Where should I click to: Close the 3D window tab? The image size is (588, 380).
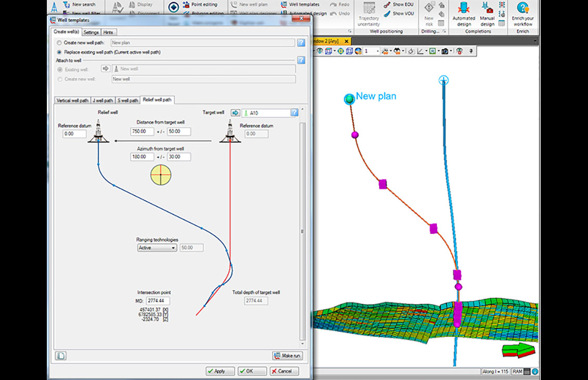click(x=347, y=41)
